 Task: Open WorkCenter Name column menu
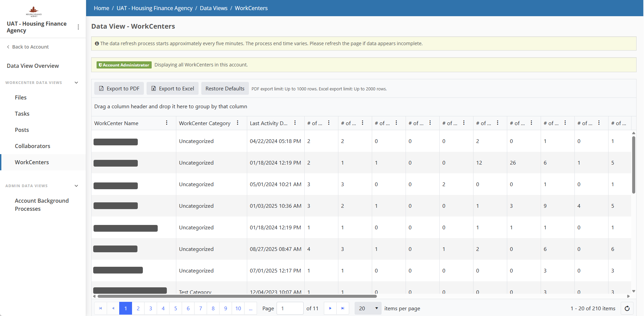click(x=167, y=123)
